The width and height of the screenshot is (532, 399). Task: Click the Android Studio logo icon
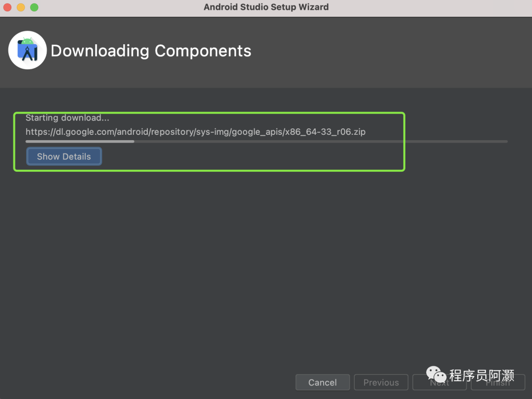[x=28, y=50]
